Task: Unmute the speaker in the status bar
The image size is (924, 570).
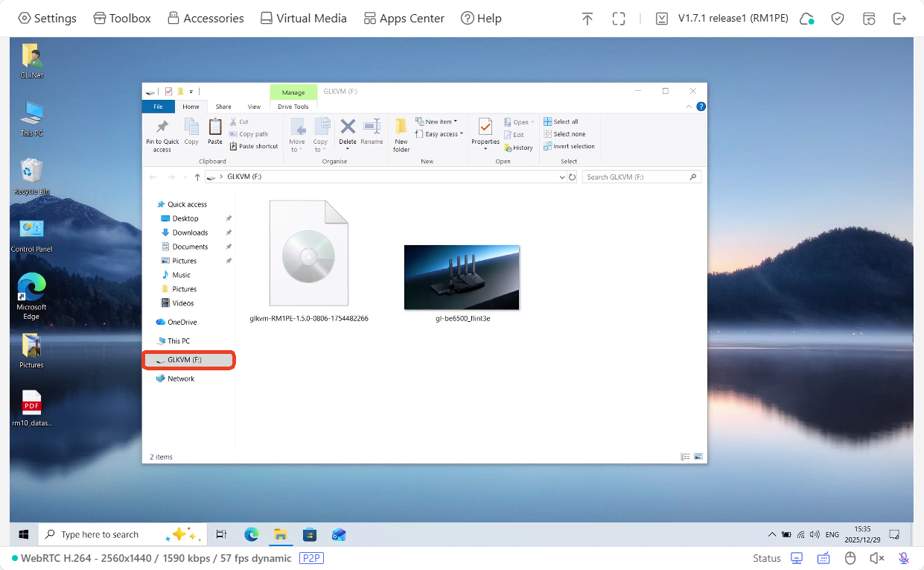Action: [876, 557]
